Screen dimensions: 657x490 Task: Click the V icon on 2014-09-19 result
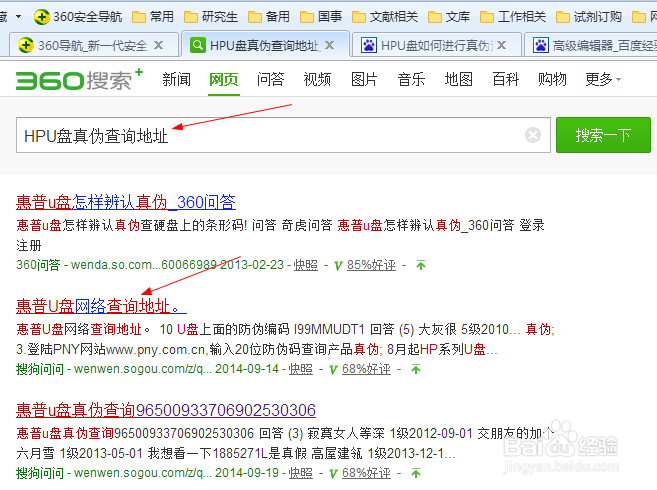(x=334, y=473)
